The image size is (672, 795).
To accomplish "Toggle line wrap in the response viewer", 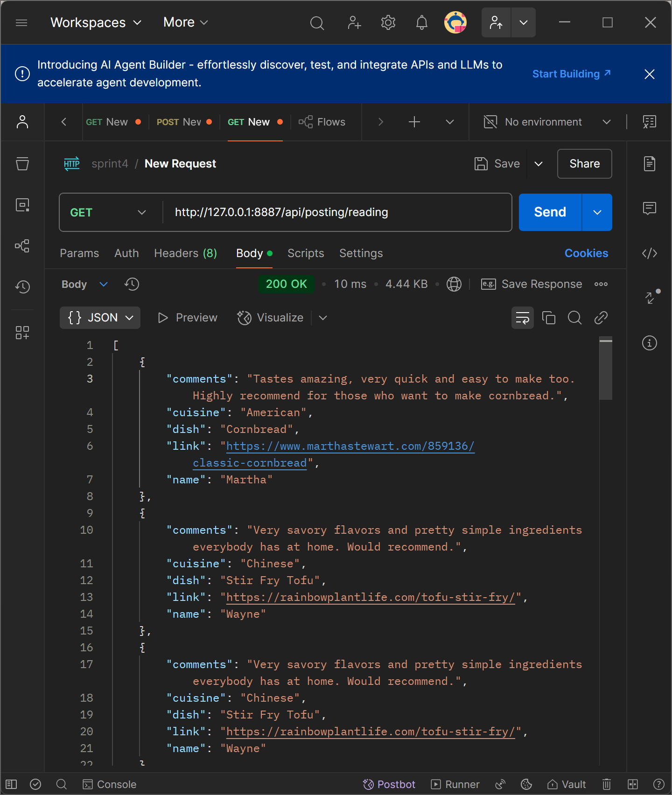I will (522, 318).
